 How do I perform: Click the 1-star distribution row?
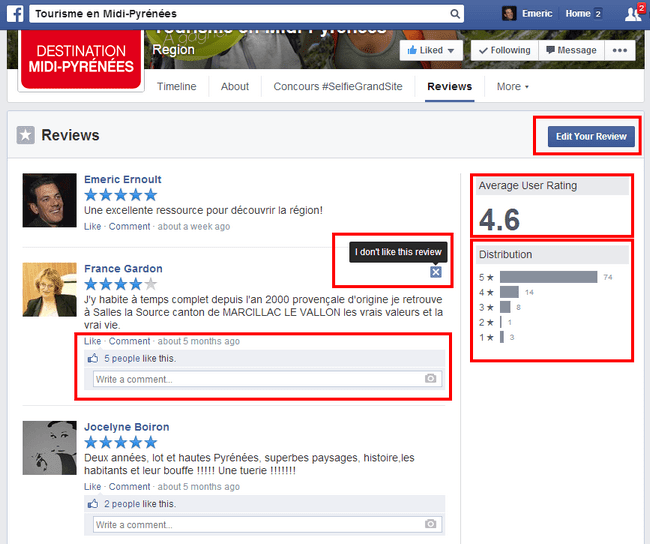pos(497,337)
